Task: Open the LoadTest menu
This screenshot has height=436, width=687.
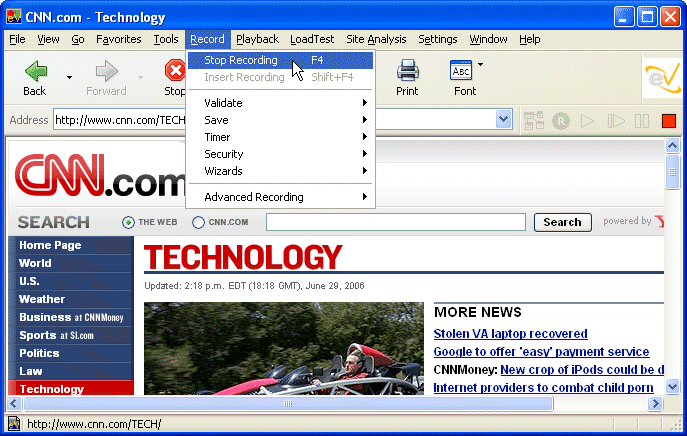Action: pos(312,39)
